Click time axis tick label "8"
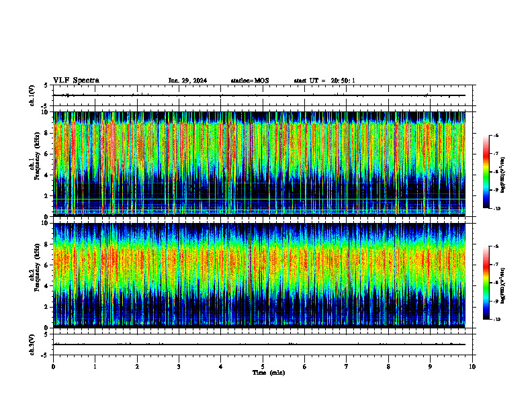This screenshot has width=532, height=411. (388, 367)
